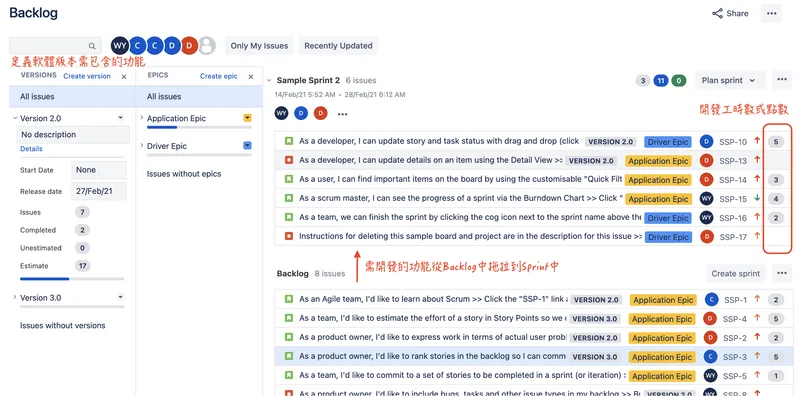Screen dimensions: 800x397
Task: Click the assignee avatar on SSP-15
Action: click(706, 198)
